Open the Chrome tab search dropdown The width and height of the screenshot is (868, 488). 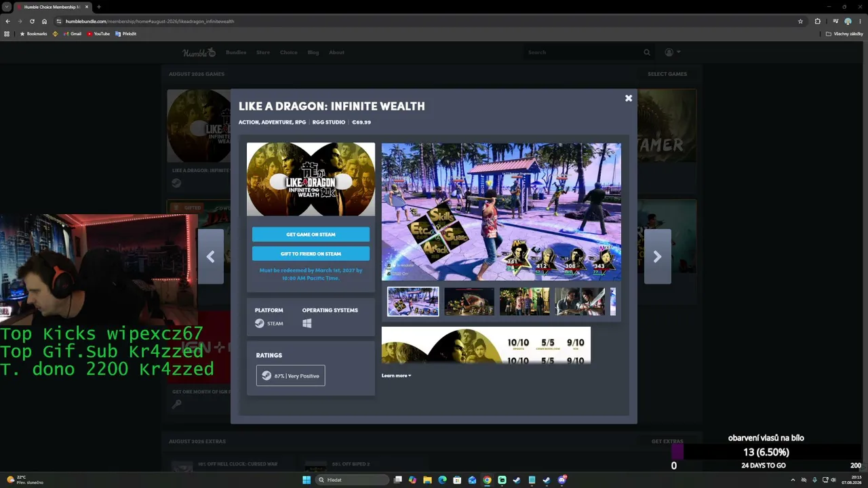click(x=7, y=7)
